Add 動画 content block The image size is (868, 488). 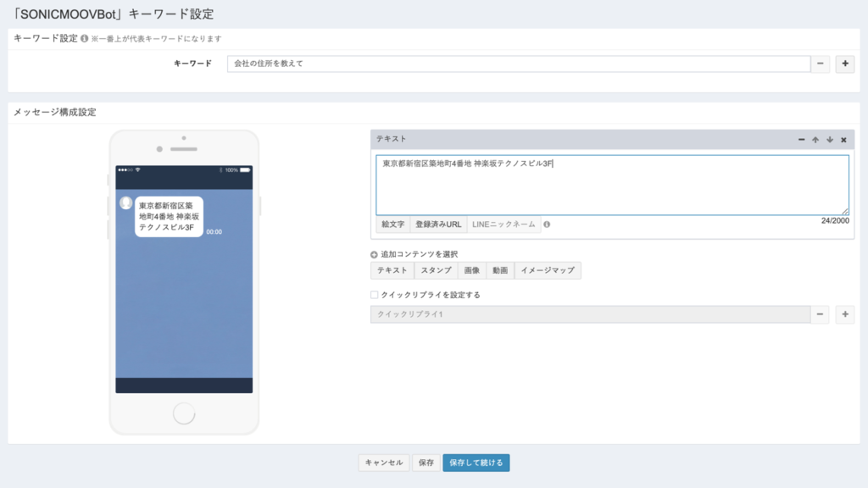pyautogui.click(x=500, y=270)
